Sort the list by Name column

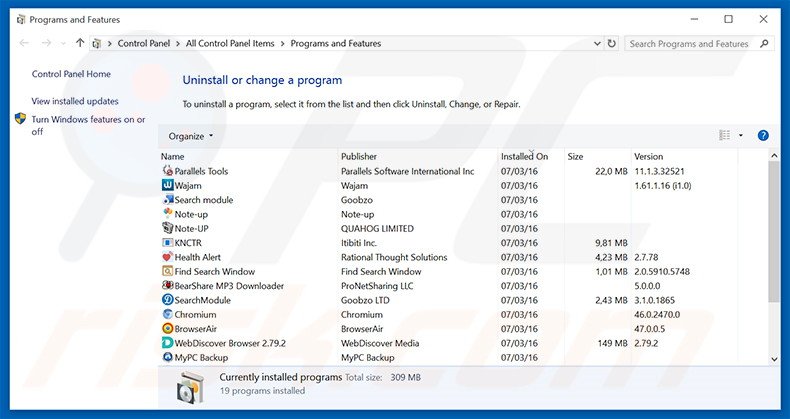(172, 156)
